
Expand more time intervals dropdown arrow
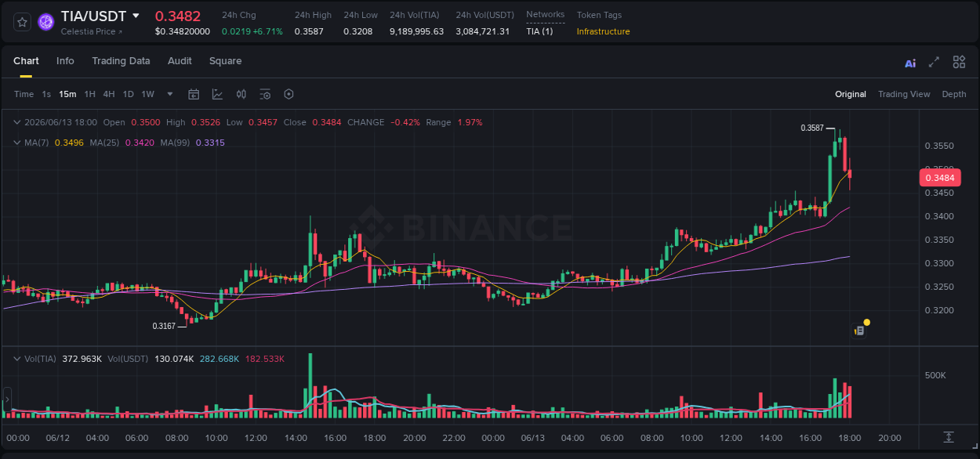click(170, 94)
